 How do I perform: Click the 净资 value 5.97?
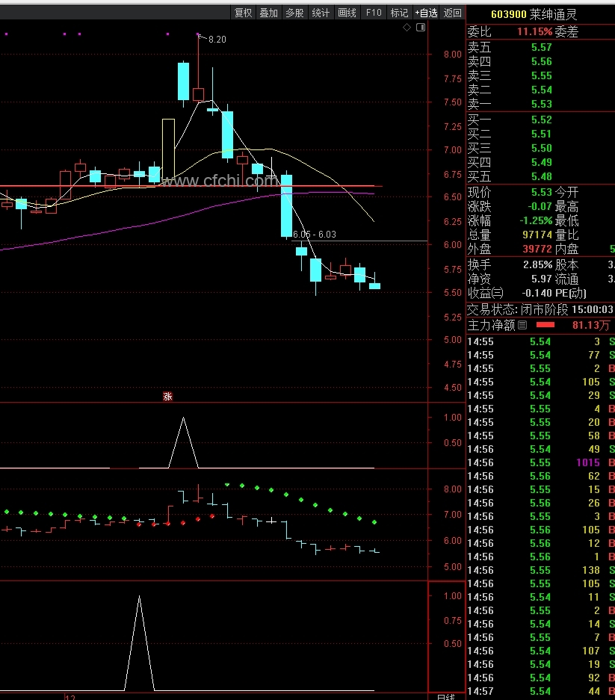point(541,279)
